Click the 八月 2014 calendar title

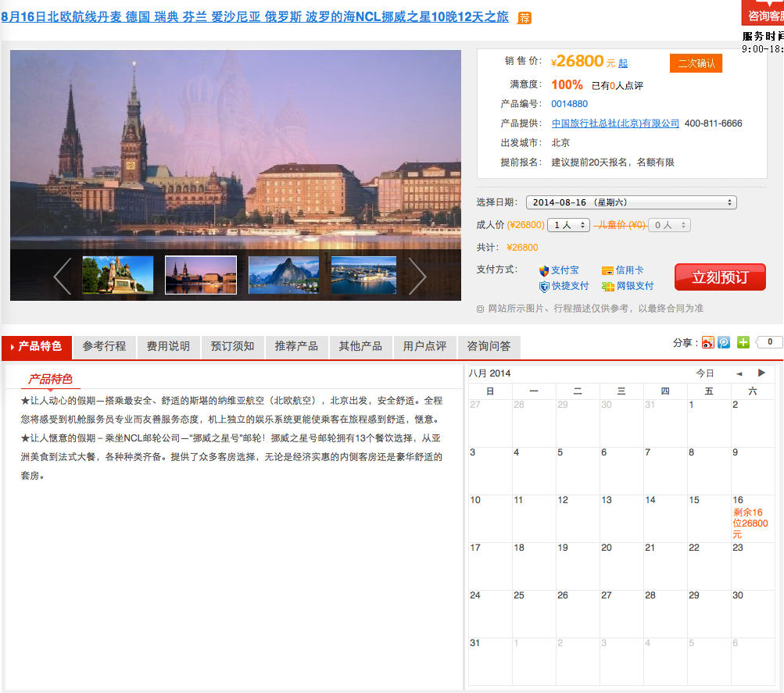[489, 373]
